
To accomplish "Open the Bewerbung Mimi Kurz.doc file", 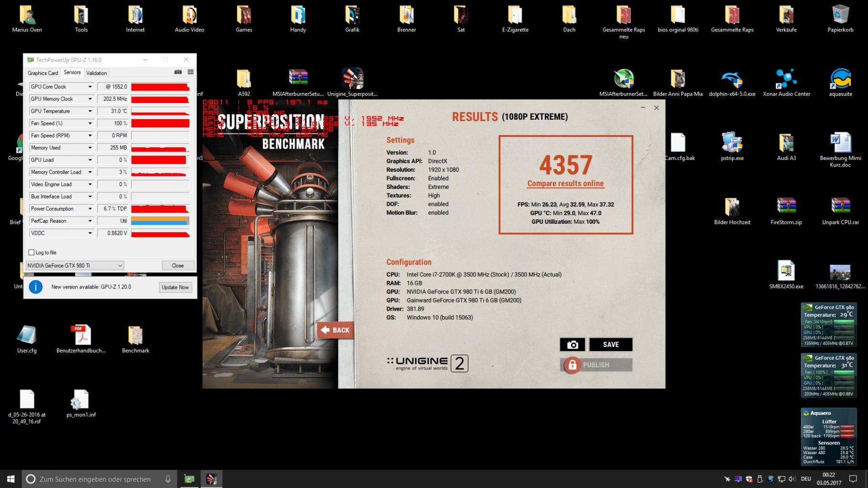I will 840,149.
